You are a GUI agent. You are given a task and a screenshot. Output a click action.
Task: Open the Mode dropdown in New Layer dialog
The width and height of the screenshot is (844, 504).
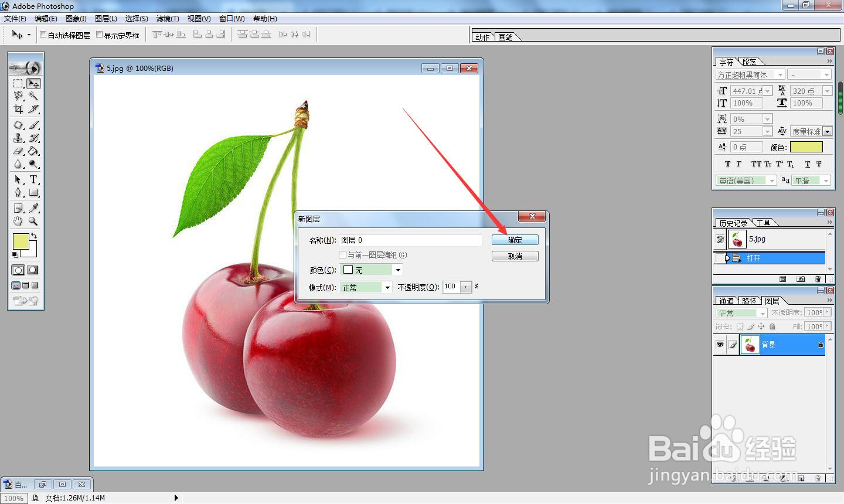pyautogui.click(x=387, y=287)
